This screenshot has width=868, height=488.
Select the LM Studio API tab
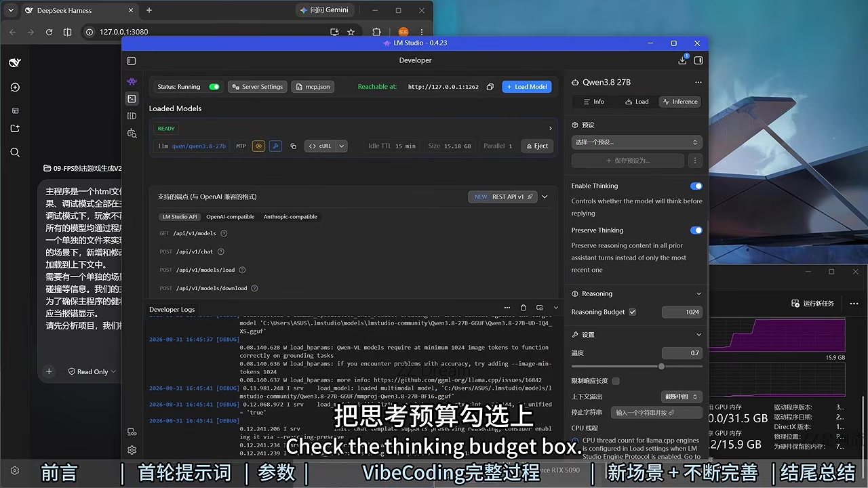click(180, 217)
